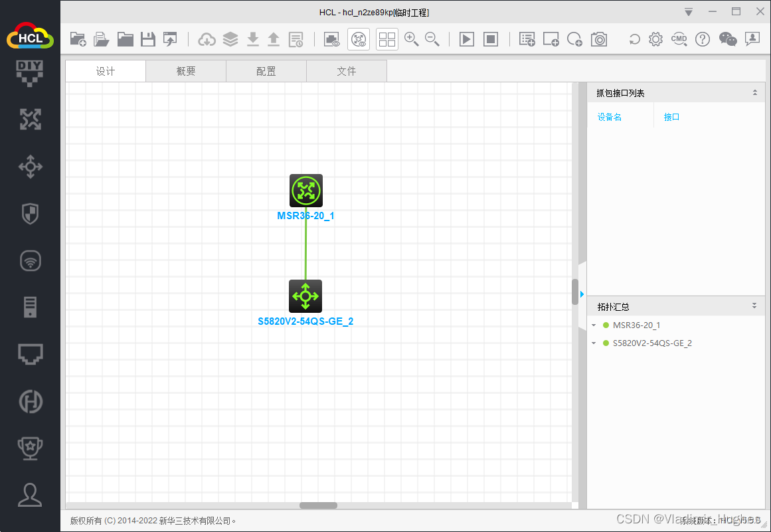
Task: Click the 设备名 column header
Action: pos(609,117)
